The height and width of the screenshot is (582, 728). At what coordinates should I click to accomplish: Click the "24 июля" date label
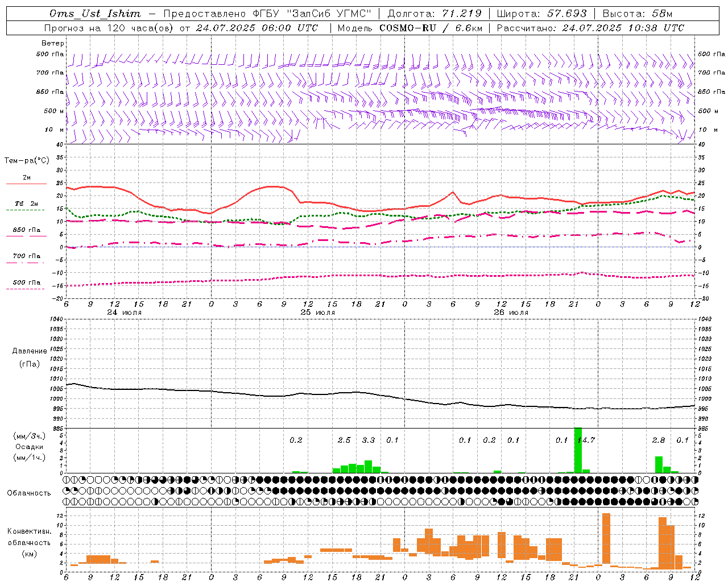(125, 313)
